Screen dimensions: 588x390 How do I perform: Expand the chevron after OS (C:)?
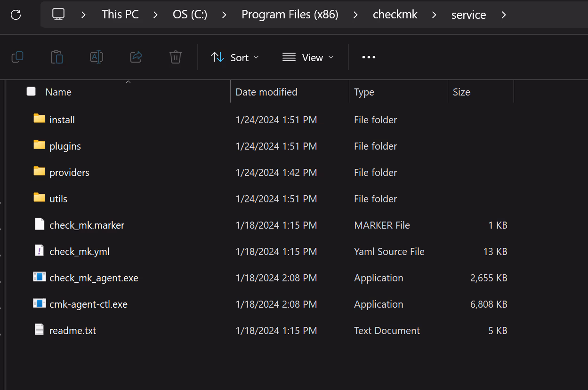[224, 15]
